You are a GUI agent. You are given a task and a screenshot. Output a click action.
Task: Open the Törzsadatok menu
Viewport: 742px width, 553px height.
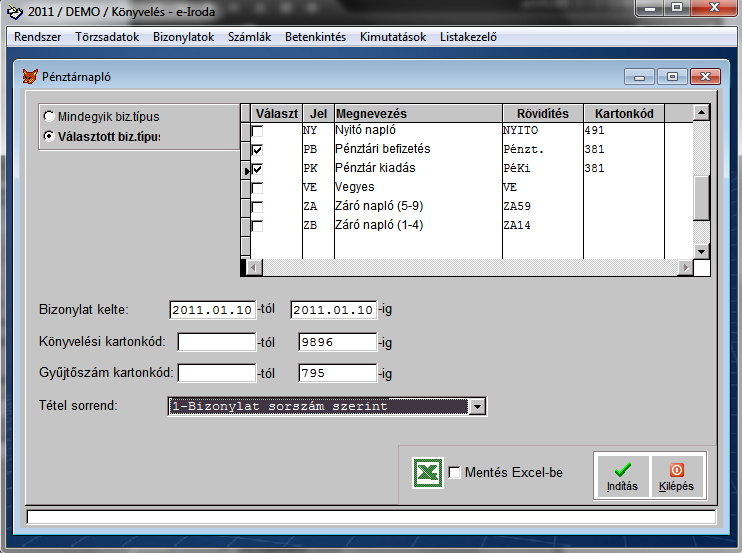105,37
